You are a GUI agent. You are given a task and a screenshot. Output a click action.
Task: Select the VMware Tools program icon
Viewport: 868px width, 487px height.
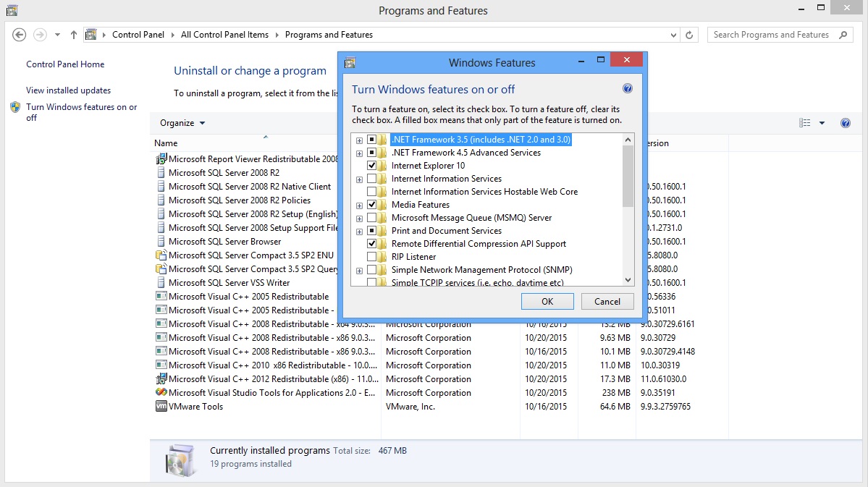tap(161, 406)
